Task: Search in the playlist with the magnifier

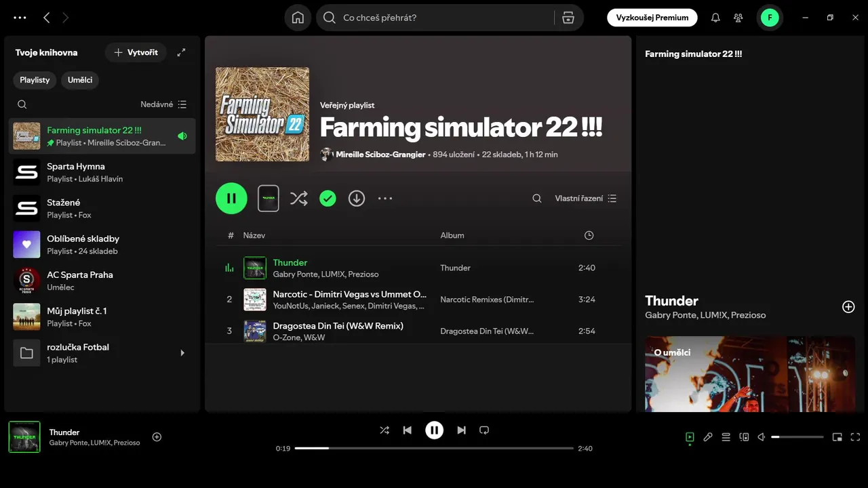Action: click(x=537, y=199)
